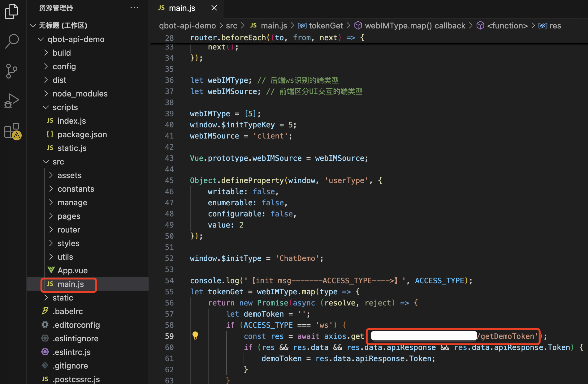The height and width of the screenshot is (384, 588).
Task: Open package.json in the file tree
Action: point(82,134)
